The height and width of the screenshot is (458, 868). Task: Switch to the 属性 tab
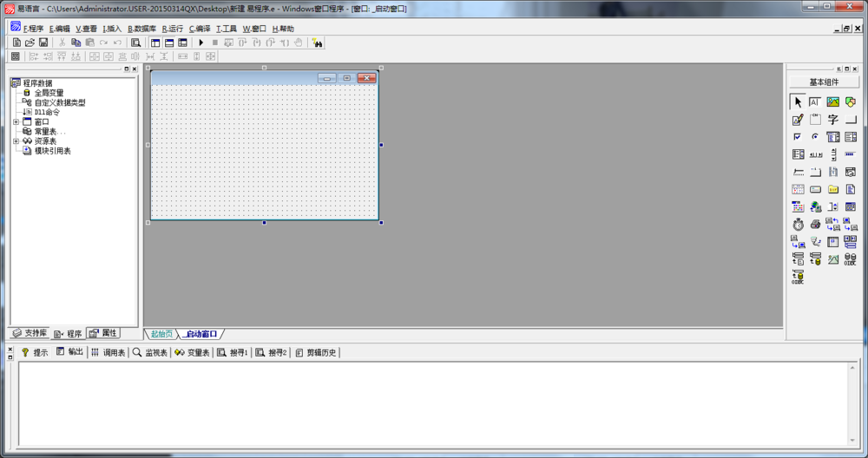(x=103, y=333)
